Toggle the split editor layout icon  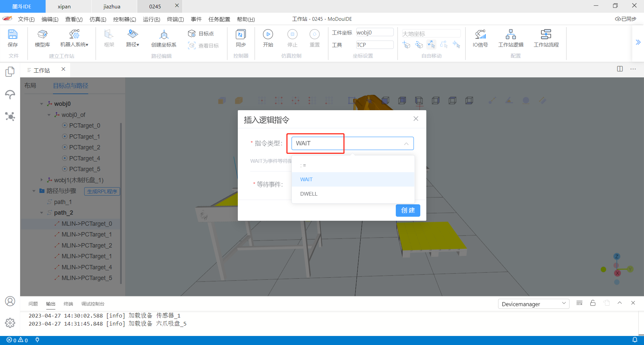click(620, 69)
